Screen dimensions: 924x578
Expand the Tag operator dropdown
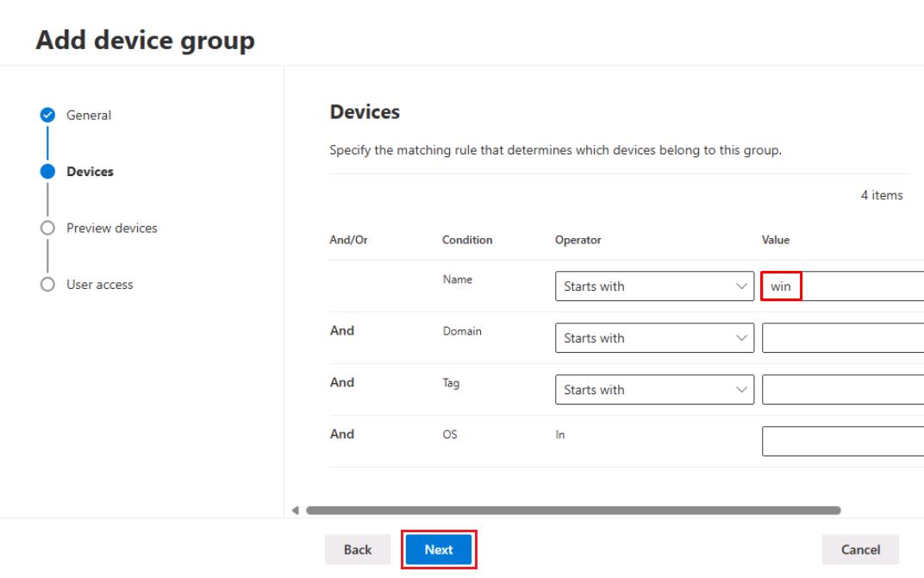tap(654, 390)
